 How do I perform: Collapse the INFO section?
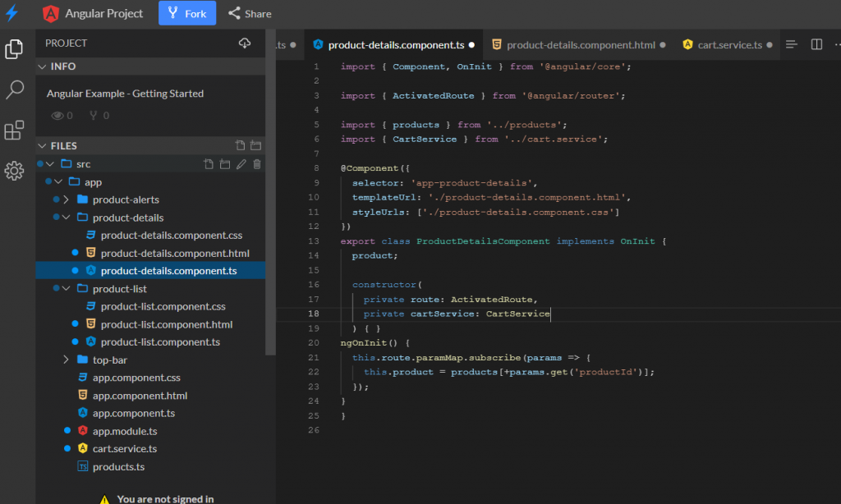pyautogui.click(x=43, y=66)
